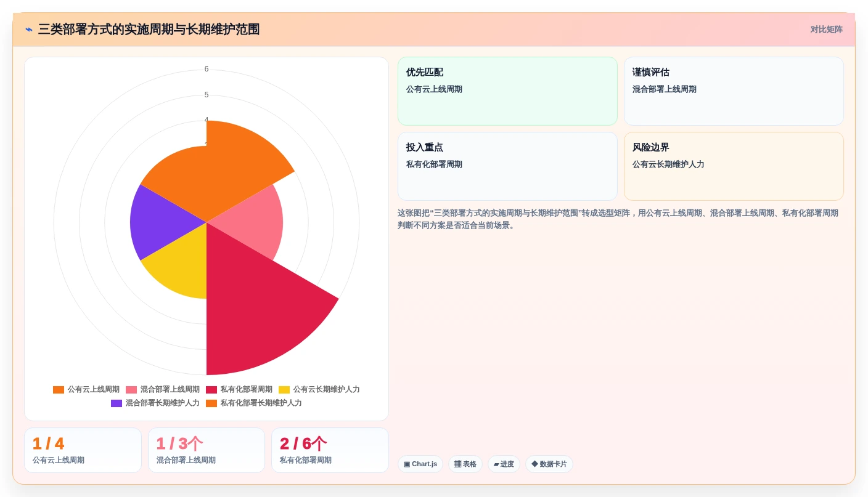This screenshot has height=497, width=868.
Task: Click 私有化部署周期 text in the 投入重点 card
Action: point(434,164)
